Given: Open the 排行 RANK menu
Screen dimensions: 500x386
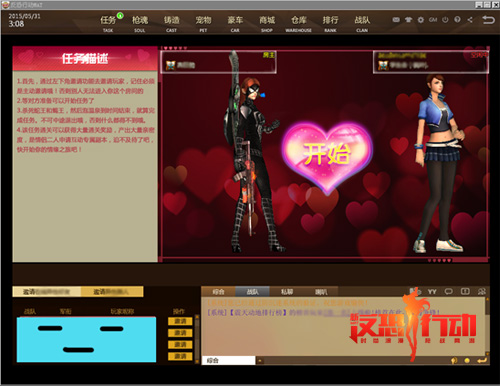Looking at the screenshot, I should click(x=330, y=24).
